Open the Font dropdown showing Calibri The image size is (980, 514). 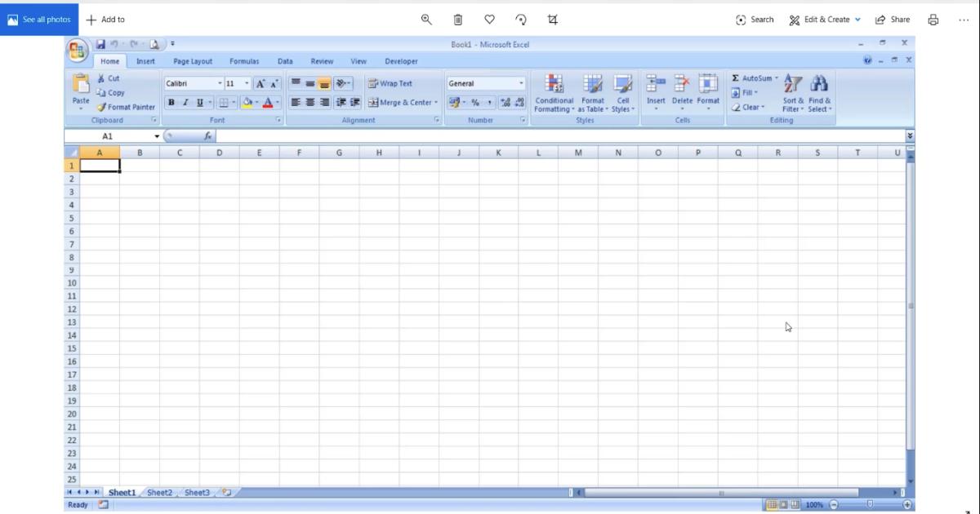[193, 83]
